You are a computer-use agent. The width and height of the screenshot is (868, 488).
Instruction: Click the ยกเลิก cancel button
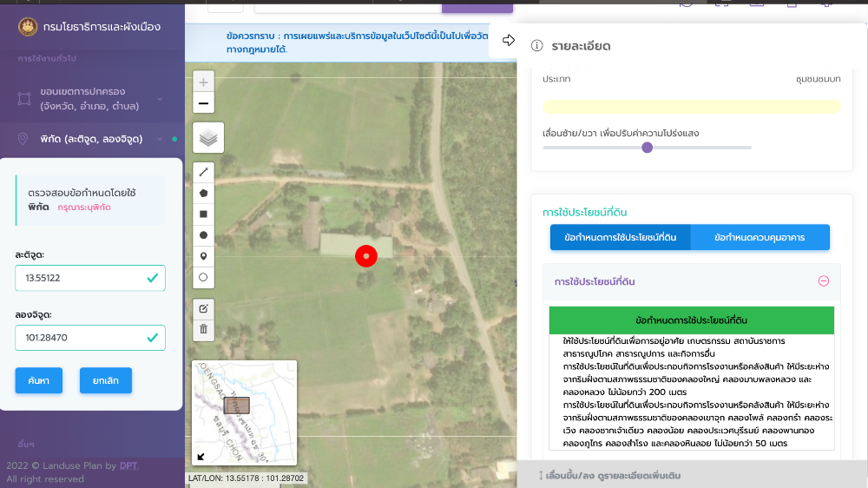(106, 380)
